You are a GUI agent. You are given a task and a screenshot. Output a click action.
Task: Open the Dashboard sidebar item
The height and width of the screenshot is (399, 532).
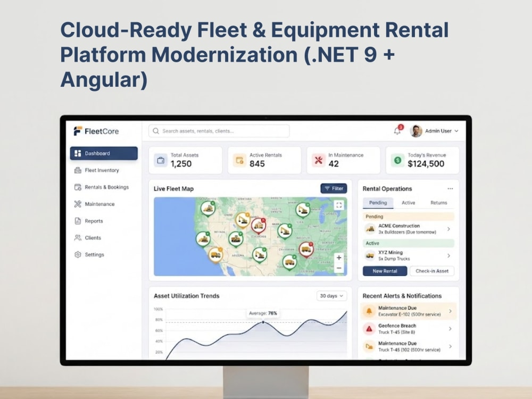[104, 153]
